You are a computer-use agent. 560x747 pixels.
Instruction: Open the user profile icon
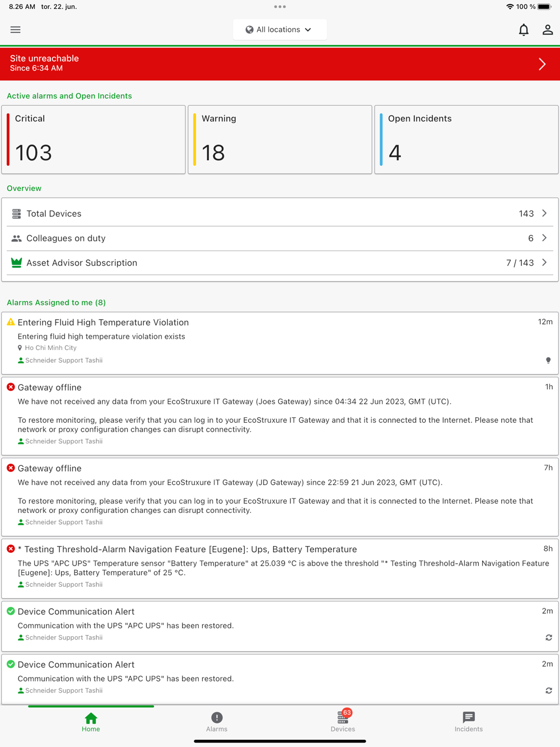pos(548,30)
